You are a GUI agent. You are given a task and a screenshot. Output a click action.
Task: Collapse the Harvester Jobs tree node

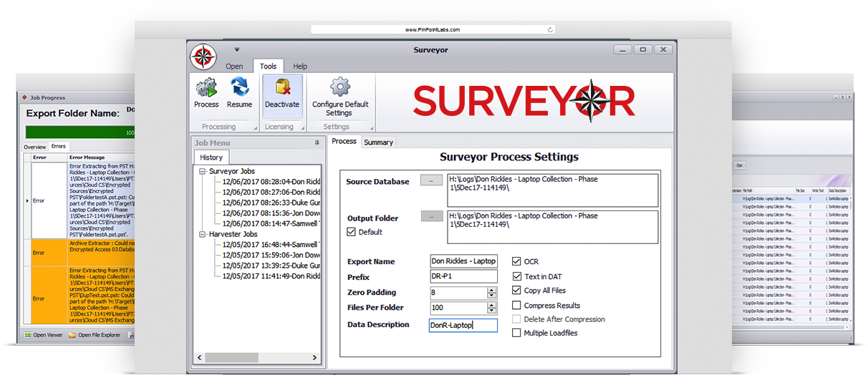203,234
